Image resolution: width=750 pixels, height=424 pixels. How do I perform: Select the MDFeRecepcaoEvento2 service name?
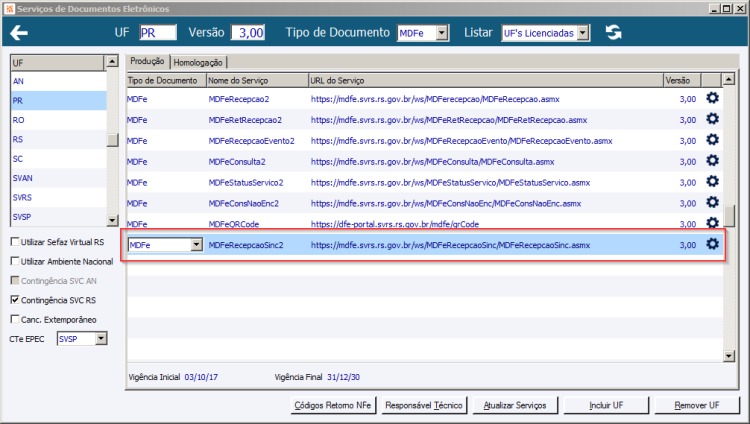(x=252, y=141)
